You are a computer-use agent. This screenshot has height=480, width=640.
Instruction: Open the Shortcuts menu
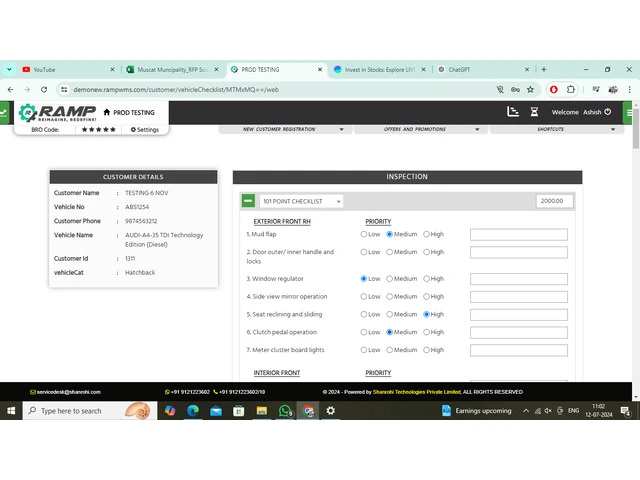point(556,129)
